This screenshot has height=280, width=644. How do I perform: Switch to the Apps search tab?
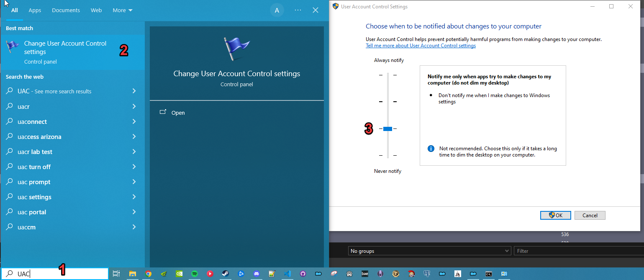tap(35, 10)
